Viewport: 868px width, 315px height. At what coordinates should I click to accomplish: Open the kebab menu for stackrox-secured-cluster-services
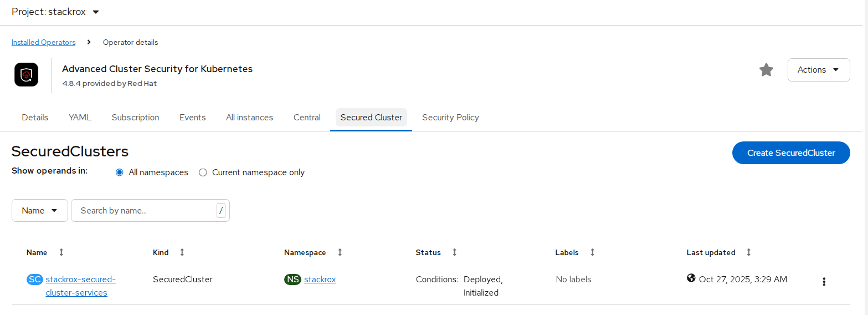click(x=824, y=282)
